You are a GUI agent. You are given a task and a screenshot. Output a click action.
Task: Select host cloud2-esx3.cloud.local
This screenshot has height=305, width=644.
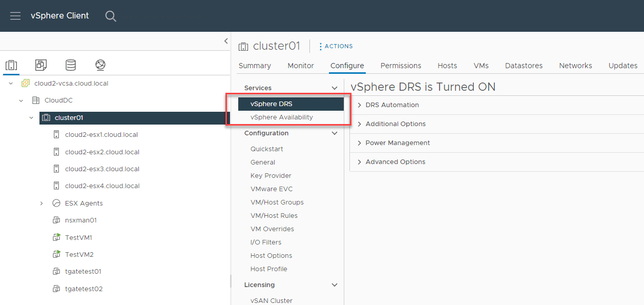(102, 169)
